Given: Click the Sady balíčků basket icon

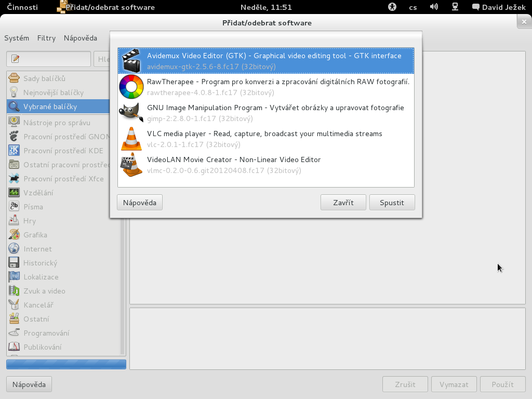Looking at the screenshot, I should [14, 78].
